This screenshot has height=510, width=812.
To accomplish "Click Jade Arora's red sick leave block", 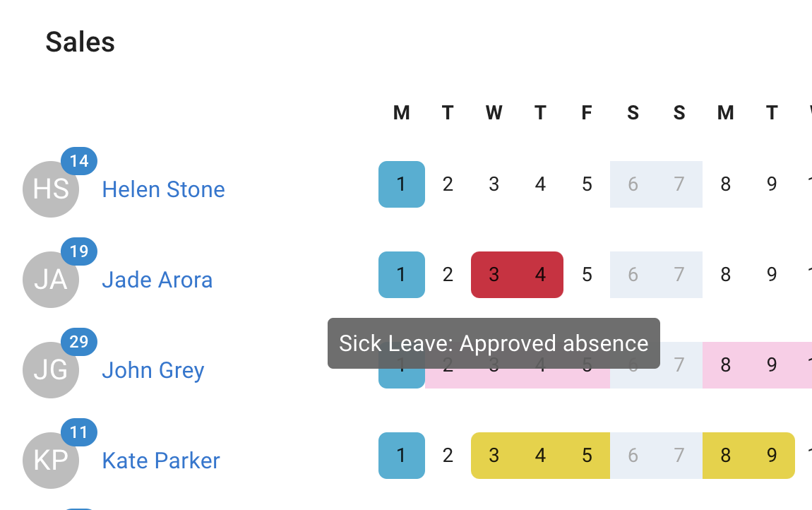I will point(517,275).
